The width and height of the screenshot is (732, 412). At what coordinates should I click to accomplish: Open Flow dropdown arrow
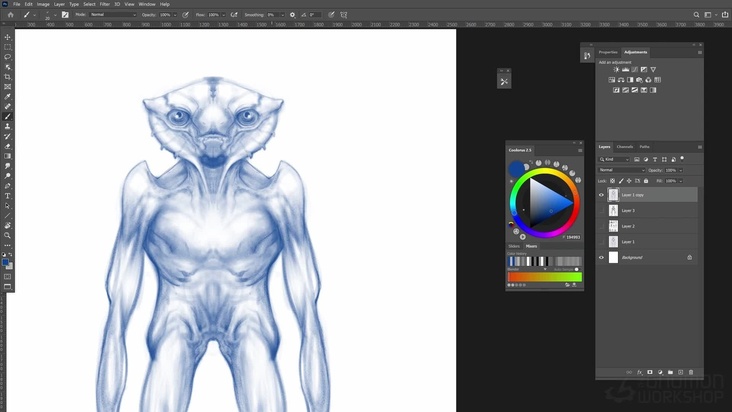tap(224, 15)
